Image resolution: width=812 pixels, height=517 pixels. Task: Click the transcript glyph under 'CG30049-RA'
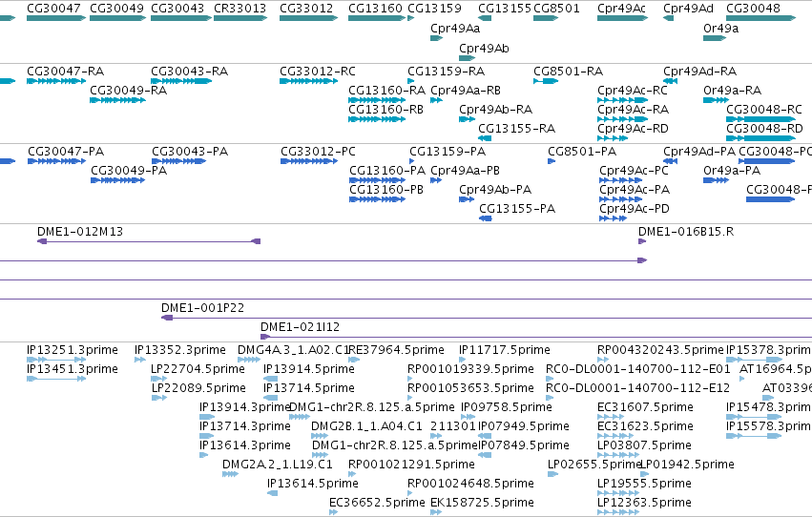coord(117,100)
